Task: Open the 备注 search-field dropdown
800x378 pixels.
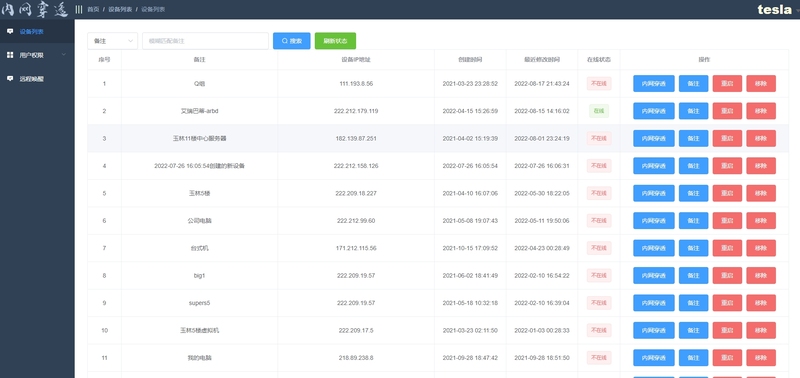Action: click(112, 41)
